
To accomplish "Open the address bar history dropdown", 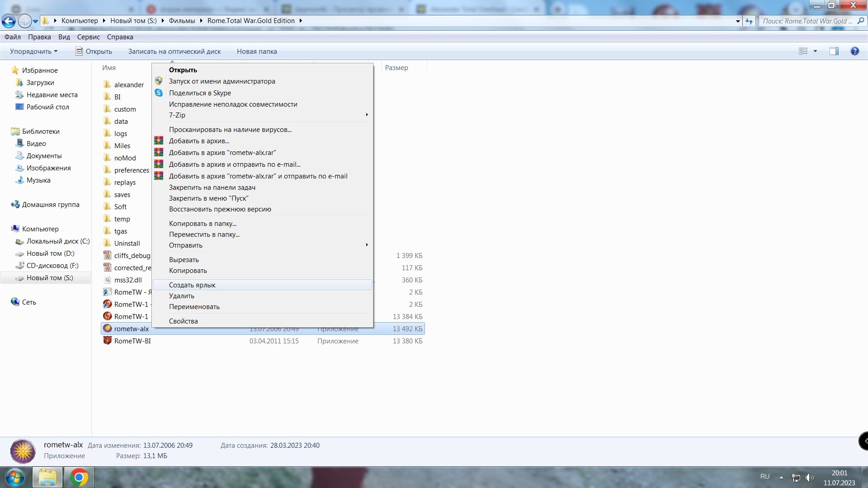I will click(x=738, y=21).
